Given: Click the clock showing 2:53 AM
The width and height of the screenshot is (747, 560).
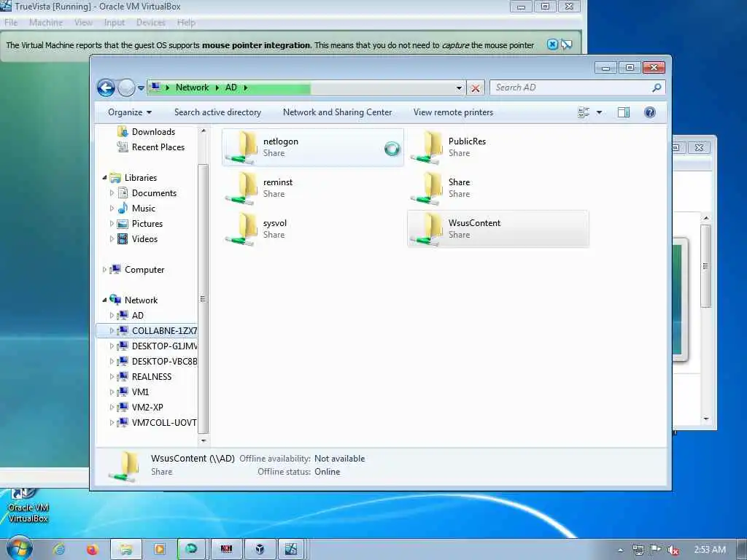Looking at the screenshot, I should click(x=710, y=550).
